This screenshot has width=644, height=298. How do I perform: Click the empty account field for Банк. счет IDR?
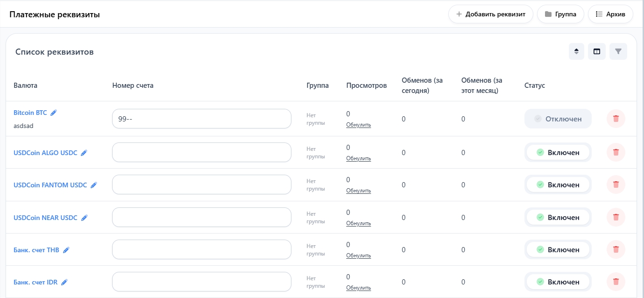(x=201, y=282)
